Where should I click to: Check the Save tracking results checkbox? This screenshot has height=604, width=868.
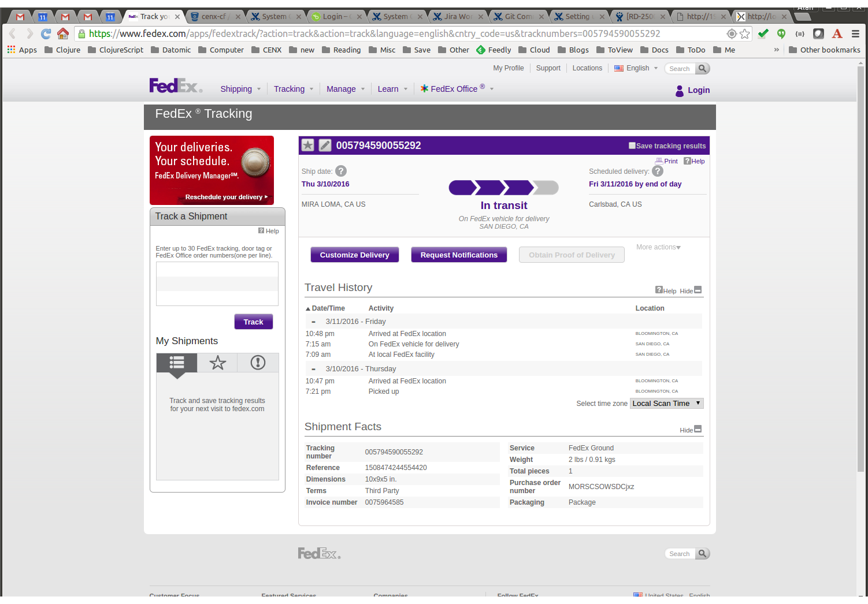pos(632,146)
